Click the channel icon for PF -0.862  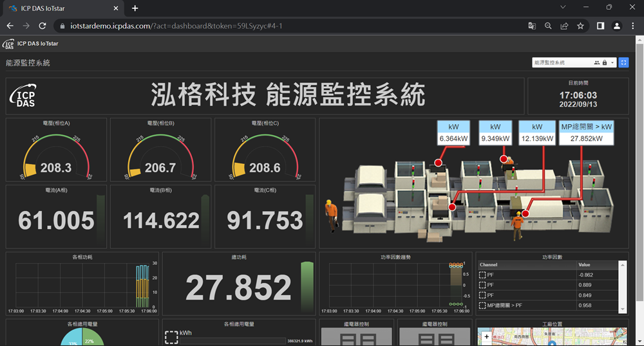(x=482, y=275)
